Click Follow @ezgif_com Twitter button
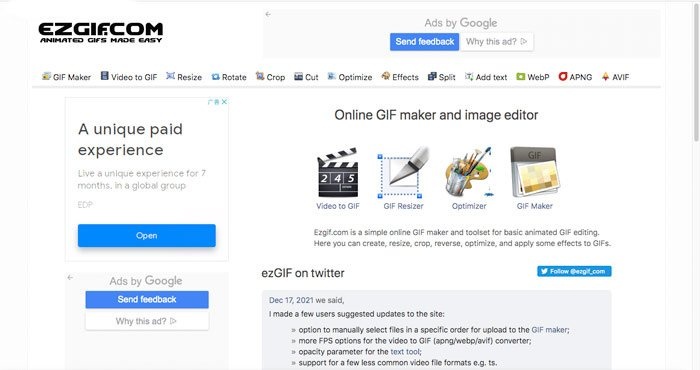The height and width of the screenshot is (370, 700). [x=574, y=271]
